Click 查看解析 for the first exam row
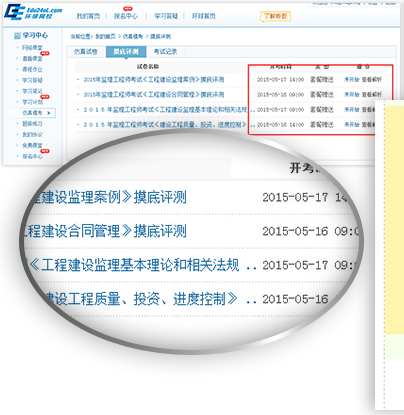This screenshot has width=404, height=415. (x=372, y=80)
